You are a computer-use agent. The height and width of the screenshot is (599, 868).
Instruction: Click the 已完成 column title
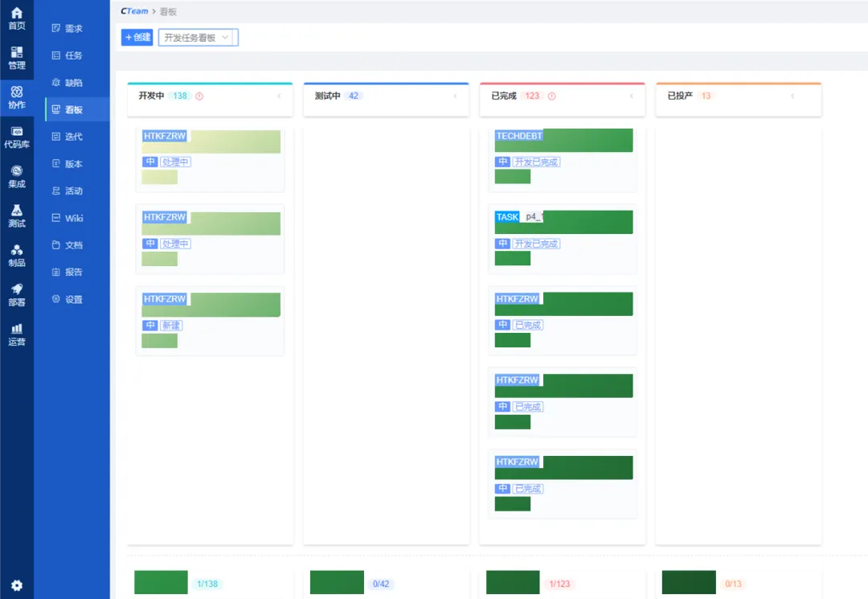pyautogui.click(x=504, y=96)
